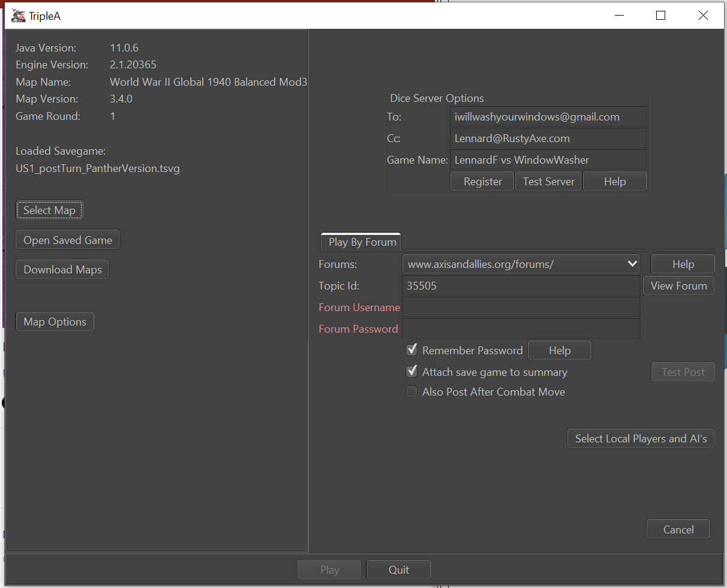Screen dimensions: 727x588
Task: Open Map Options
Action: point(55,322)
